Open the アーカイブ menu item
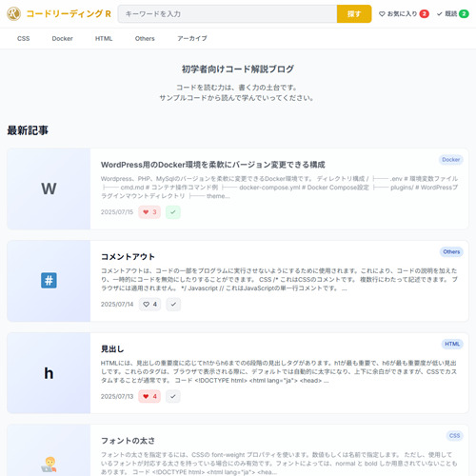Screen dimensions: 476x476 coord(192,38)
